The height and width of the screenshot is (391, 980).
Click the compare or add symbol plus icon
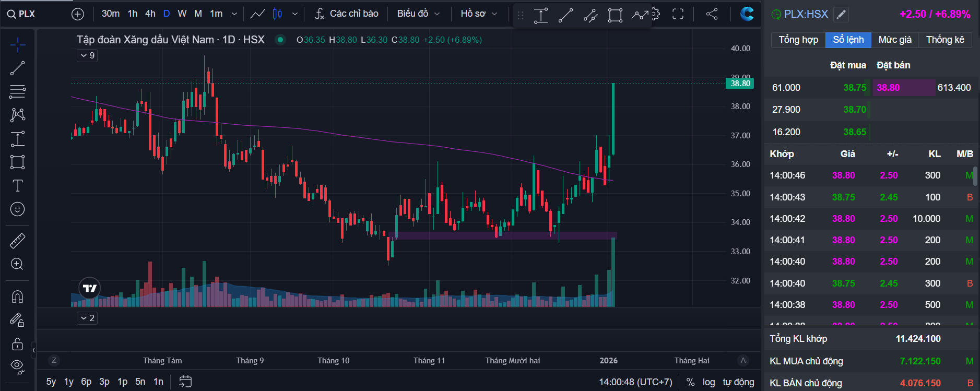[78, 14]
